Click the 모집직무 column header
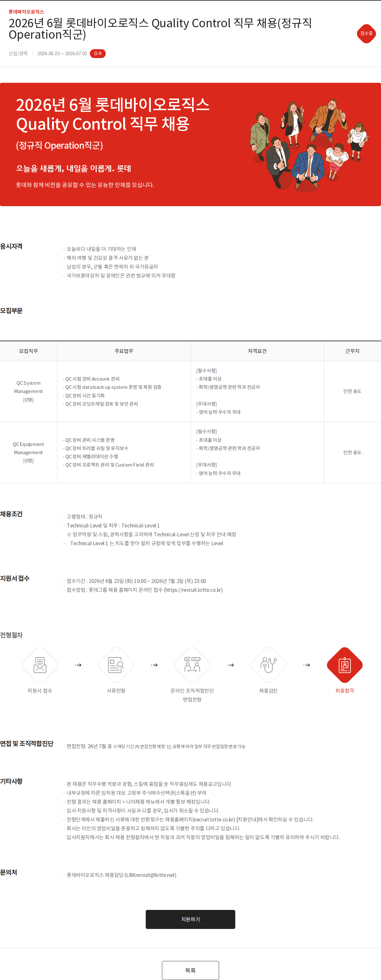This screenshot has width=381, height=980. coord(29,351)
